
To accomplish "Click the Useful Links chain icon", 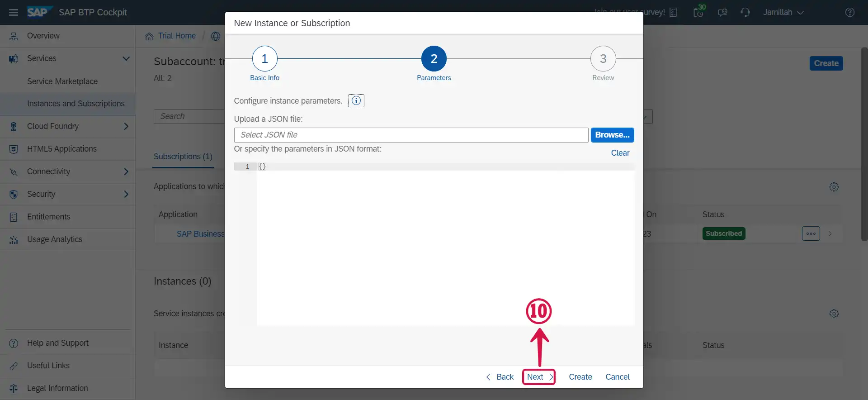I will [x=14, y=366].
